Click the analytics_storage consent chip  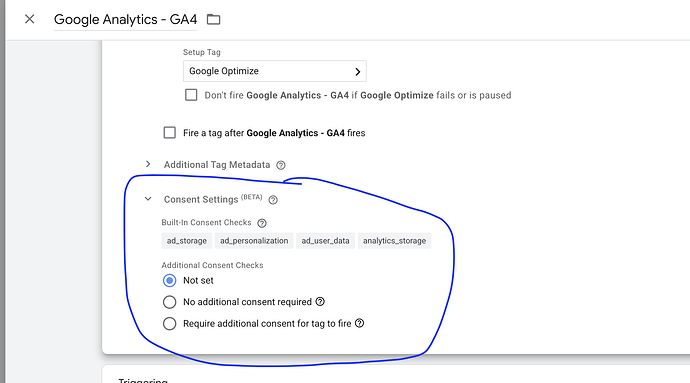[394, 241]
